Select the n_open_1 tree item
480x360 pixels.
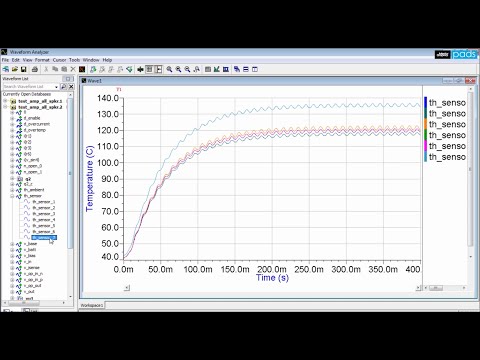point(33,172)
